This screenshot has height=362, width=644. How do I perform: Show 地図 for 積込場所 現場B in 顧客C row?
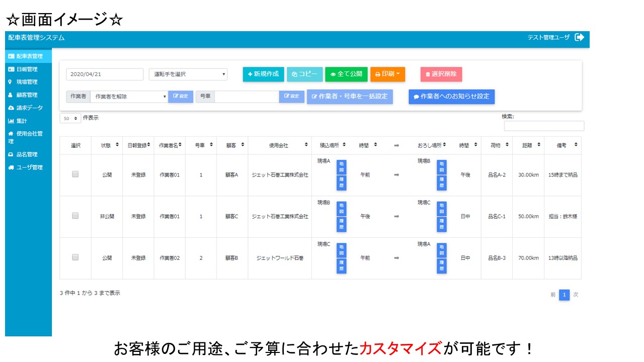341,209
